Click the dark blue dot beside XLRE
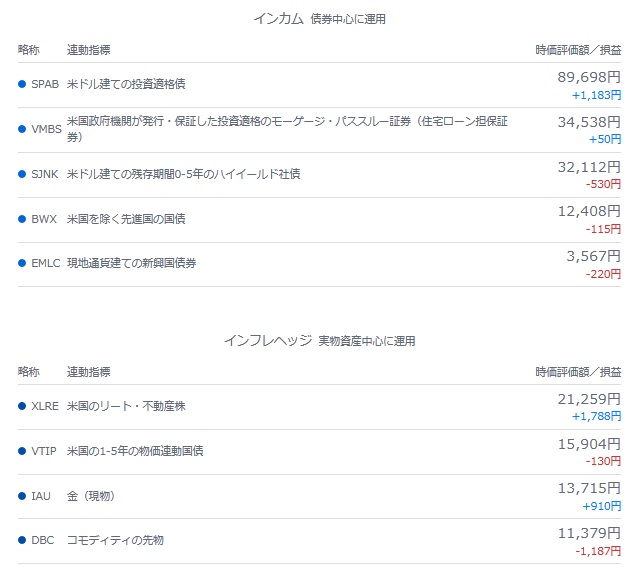The image size is (635, 577). point(22,406)
